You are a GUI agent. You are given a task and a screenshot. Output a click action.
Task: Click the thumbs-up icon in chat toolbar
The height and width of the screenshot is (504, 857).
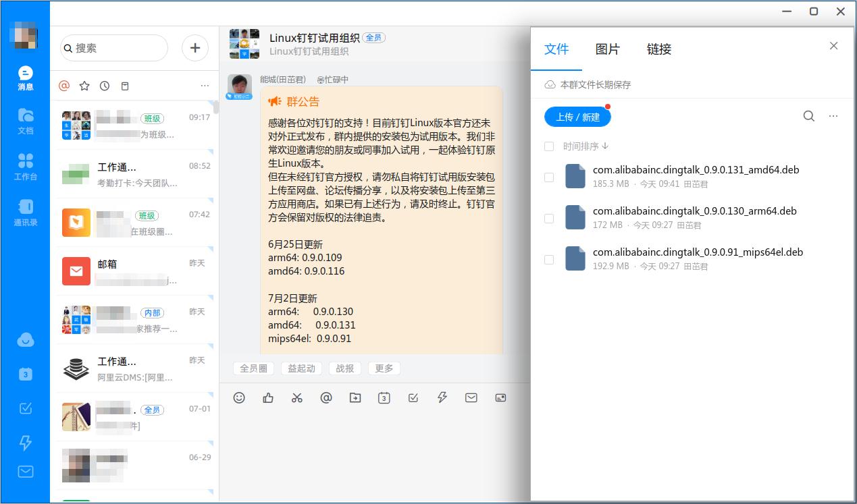click(268, 398)
